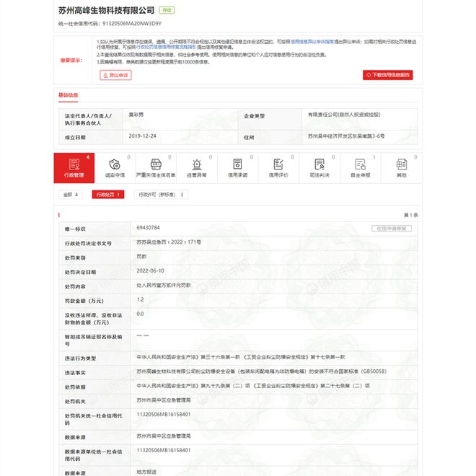
Task: Click the 处罚类别 value 罚款
Action: [x=141, y=257]
